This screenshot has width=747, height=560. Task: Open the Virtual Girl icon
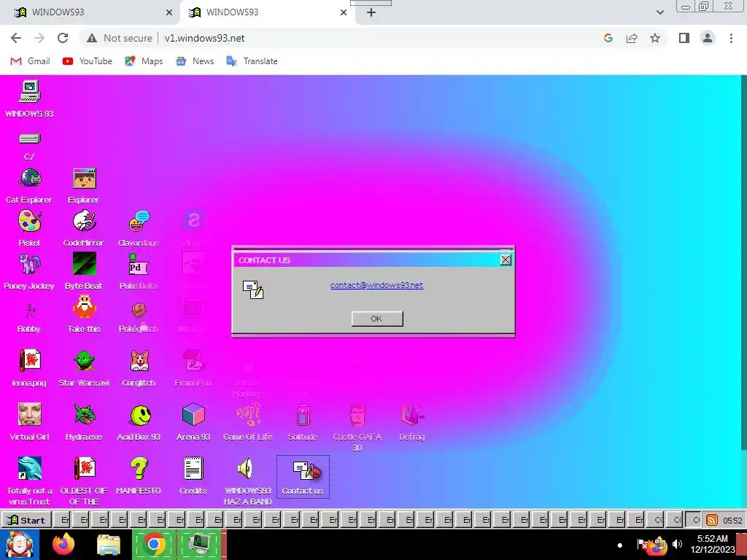click(x=29, y=421)
